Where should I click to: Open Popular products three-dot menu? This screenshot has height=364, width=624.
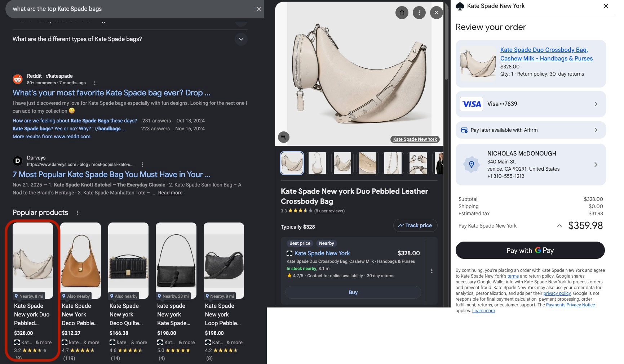pos(77,213)
